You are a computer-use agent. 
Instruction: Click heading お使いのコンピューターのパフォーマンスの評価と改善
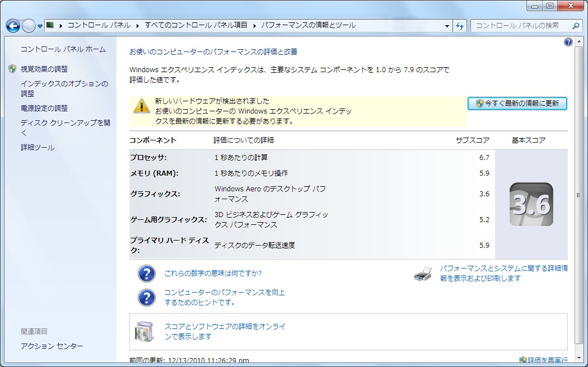pos(213,51)
